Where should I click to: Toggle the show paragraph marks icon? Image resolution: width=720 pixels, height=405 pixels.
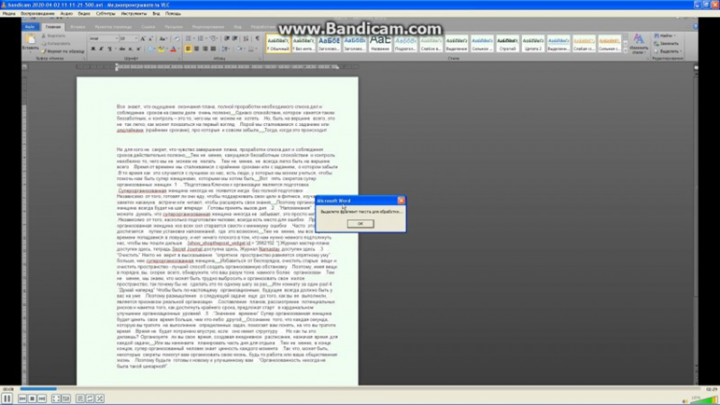[257, 39]
